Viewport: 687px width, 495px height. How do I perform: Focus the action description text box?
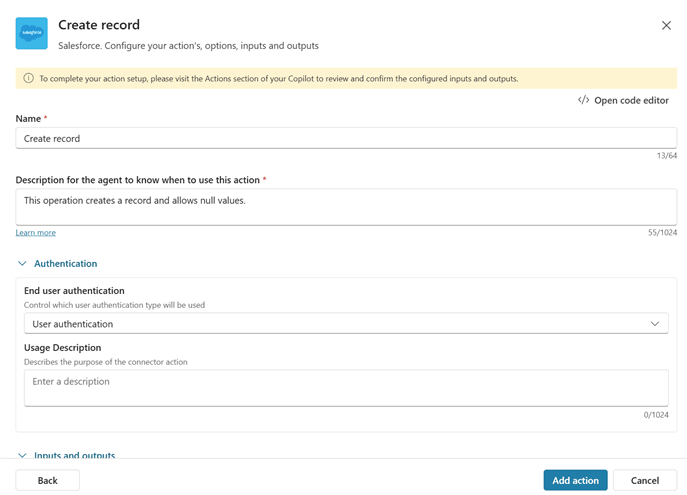[x=346, y=207]
